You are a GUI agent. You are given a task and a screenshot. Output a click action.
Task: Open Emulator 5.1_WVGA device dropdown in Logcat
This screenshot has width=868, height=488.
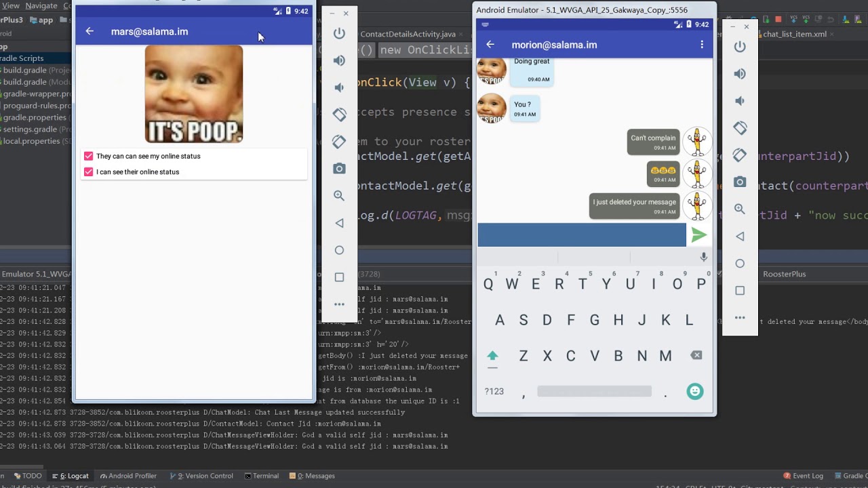pos(37,274)
